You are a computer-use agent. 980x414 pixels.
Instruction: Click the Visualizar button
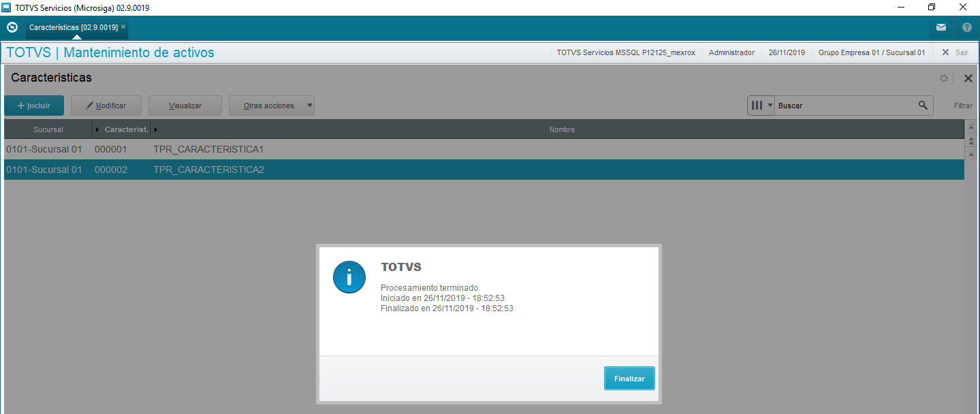coord(185,106)
